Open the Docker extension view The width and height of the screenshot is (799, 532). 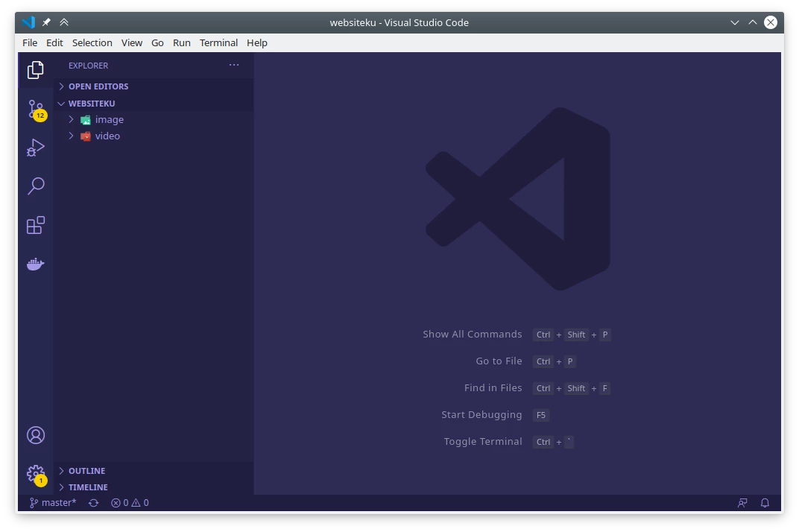point(35,264)
